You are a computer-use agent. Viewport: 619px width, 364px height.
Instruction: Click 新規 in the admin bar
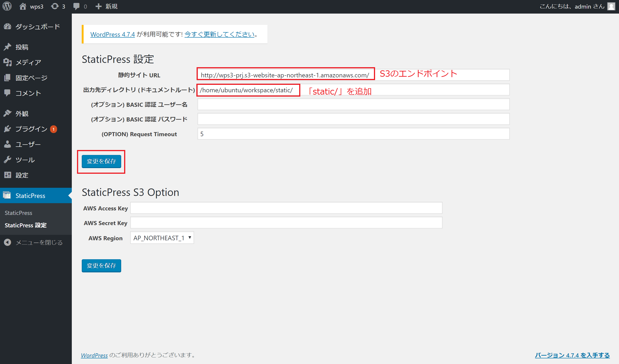tap(111, 6)
